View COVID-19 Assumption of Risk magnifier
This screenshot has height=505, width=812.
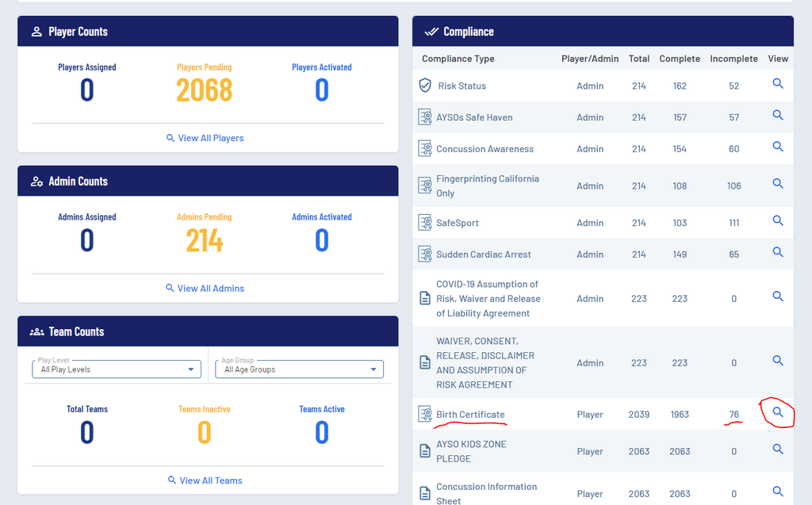(778, 296)
